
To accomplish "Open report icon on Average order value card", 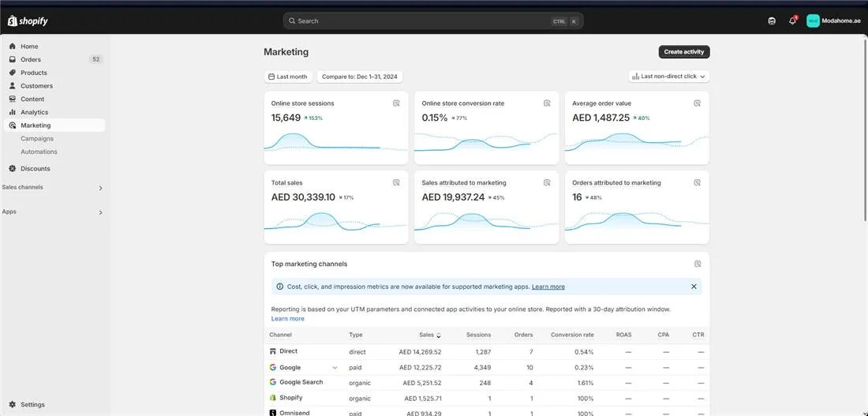I will pyautogui.click(x=698, y=103).
